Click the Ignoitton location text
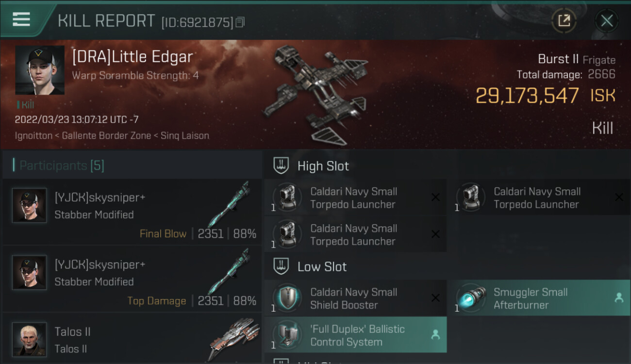The height and width of the screenshot is (364, 631). [x=33, y=135]
